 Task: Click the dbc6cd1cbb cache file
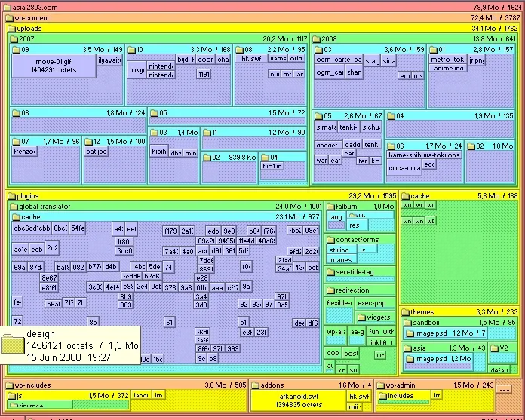click(x=32, y=228)
